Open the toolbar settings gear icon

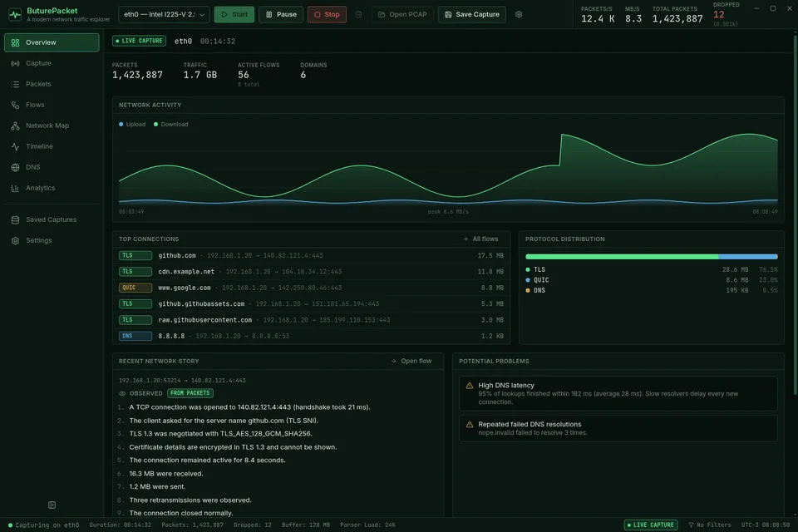click(x=519, y=14)
